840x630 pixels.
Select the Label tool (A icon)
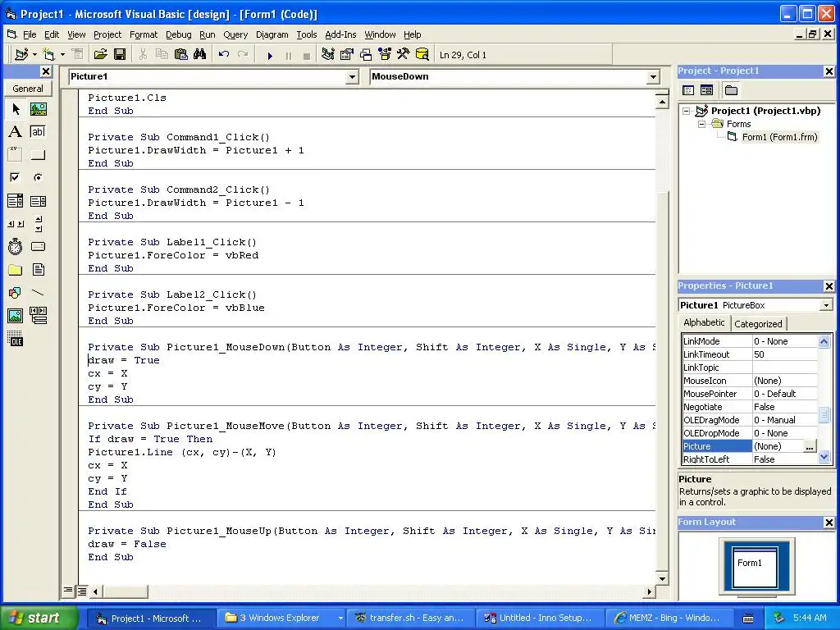point(16,132)
